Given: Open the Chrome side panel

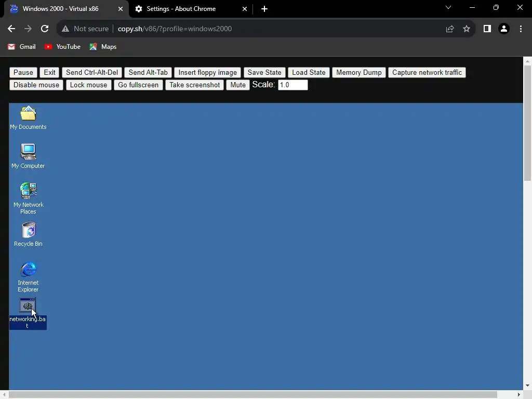Looking at the screenshot, I should [x=487, y=29].
